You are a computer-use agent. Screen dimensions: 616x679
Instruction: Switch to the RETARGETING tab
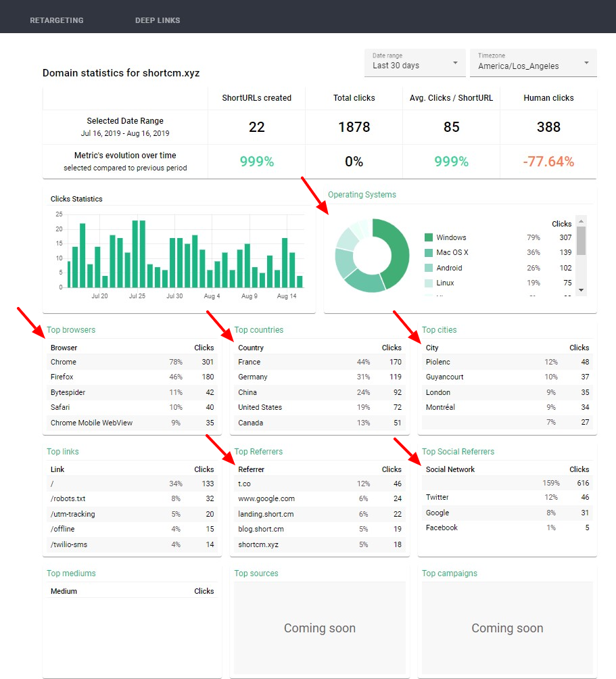tap(57, 20)
